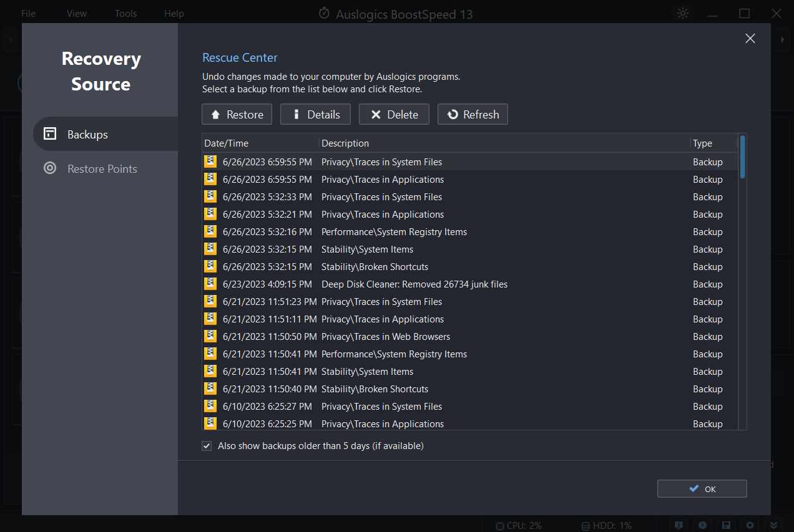This screenshot has width=794, height=532.
Task: Select the 6/21/2023 11:50:41 PM Stability\System Items row
Action: click(x=470, y=371)
